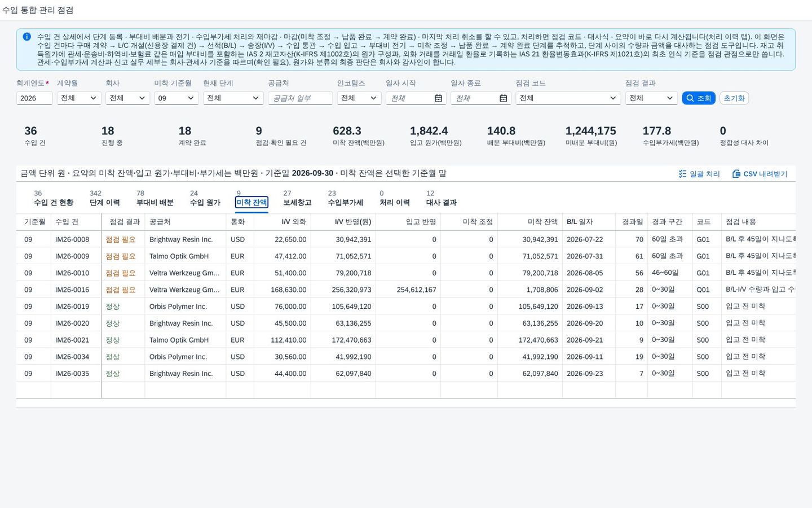
Task: Expand the 인코텀즈 dropdown
Action: pyautogui.click(x=359, y=98)
